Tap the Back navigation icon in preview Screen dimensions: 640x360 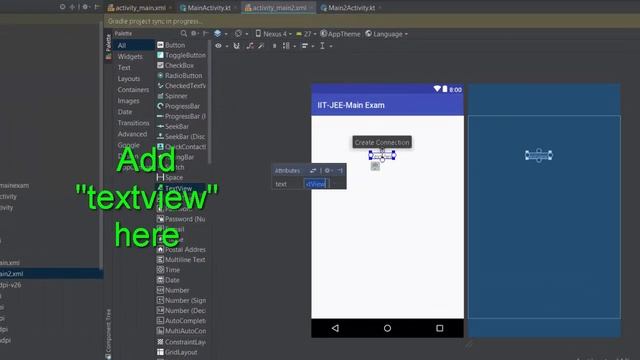[335, 328]
